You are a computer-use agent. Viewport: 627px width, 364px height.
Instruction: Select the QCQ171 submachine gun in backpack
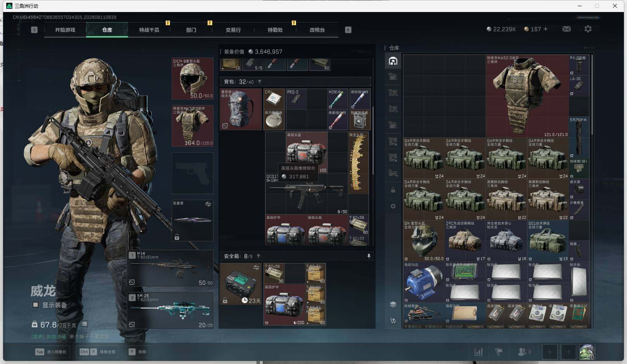(307, 193)
